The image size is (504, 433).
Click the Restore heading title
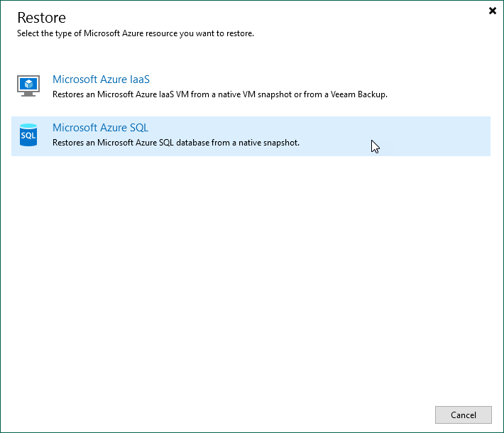coord(41,18)
